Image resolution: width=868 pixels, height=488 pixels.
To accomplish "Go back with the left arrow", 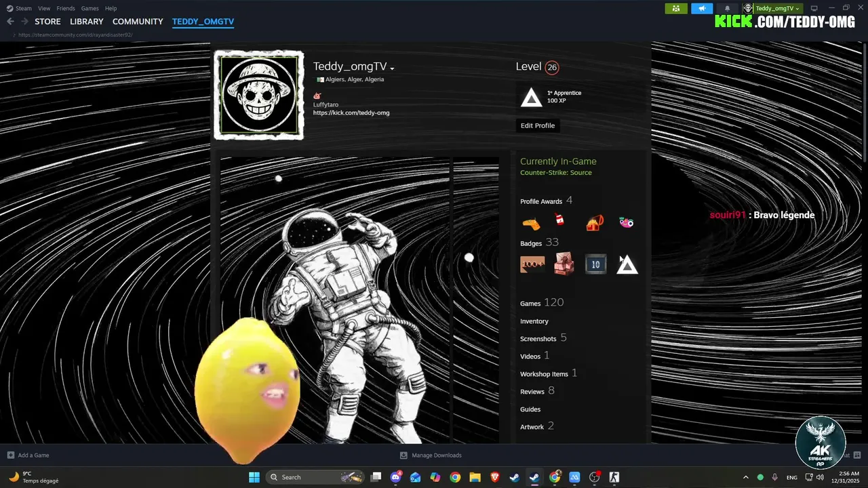I will tap(10, 22).
